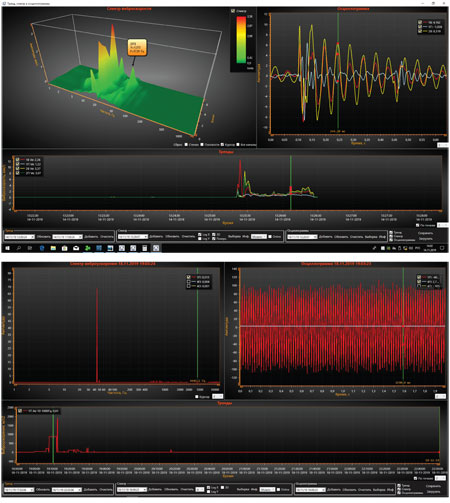The width and height of the screenshot is (450, 503).
Task: Toggle 'Курсор' checkbox under the upper 3D spectrum
Action: coord(223,144)
